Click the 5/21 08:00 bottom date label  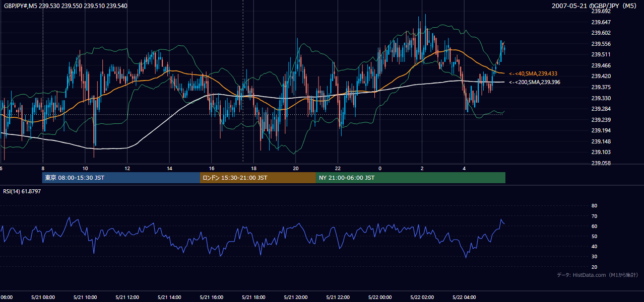43,297
